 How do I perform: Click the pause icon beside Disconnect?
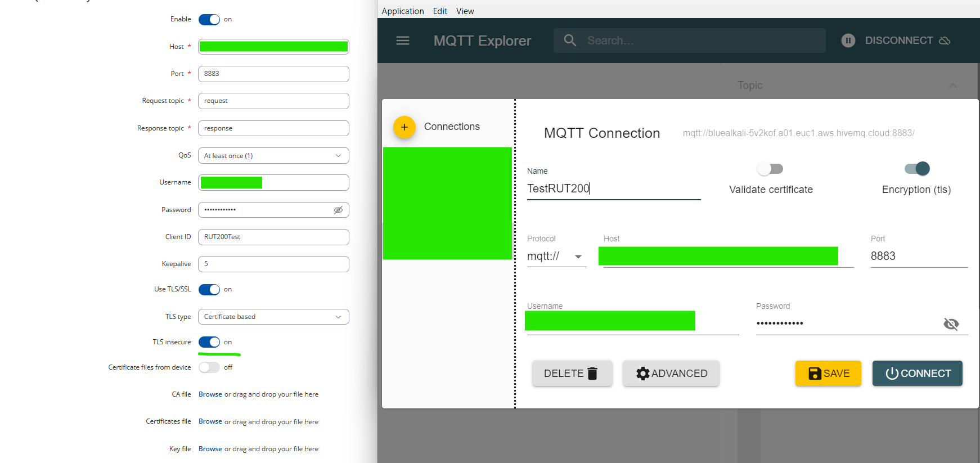pyautogui.click(x=848, y=41)
